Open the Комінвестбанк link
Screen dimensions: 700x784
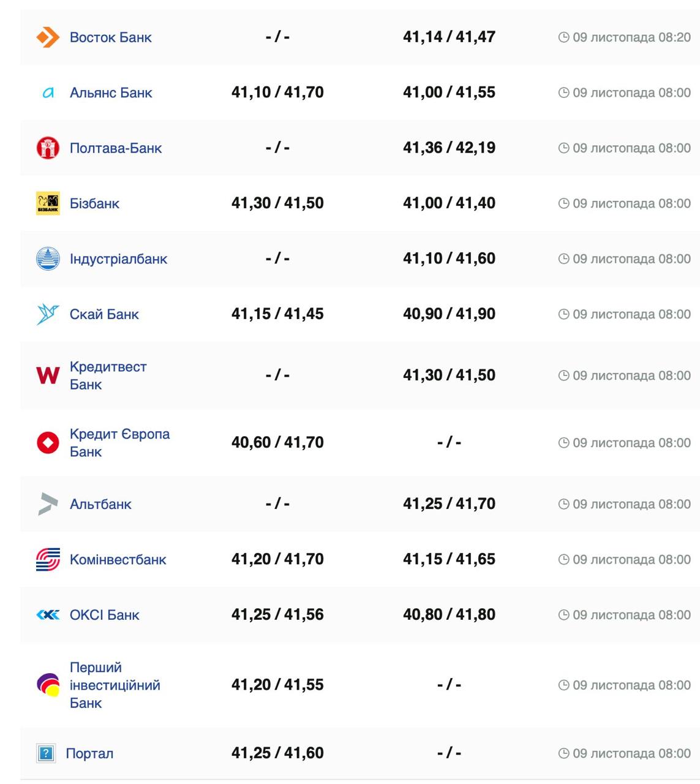point(118,559)
